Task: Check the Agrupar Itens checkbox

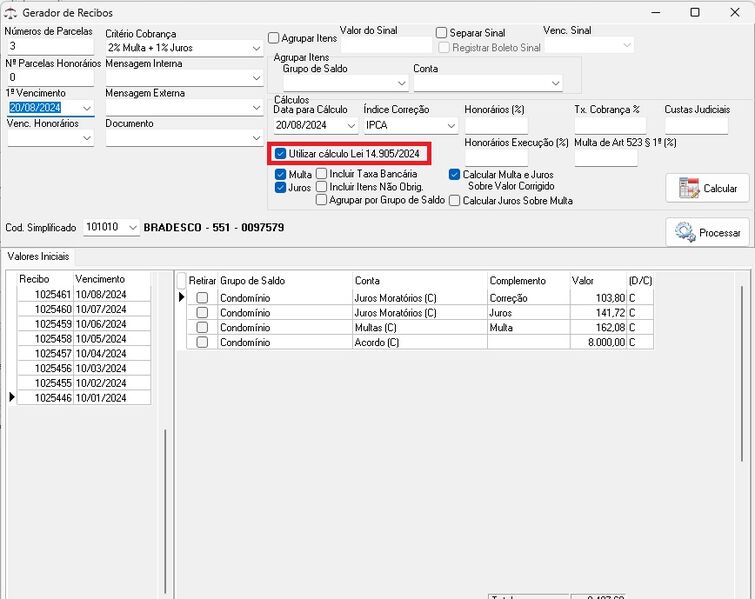Action: click(274, 38)
